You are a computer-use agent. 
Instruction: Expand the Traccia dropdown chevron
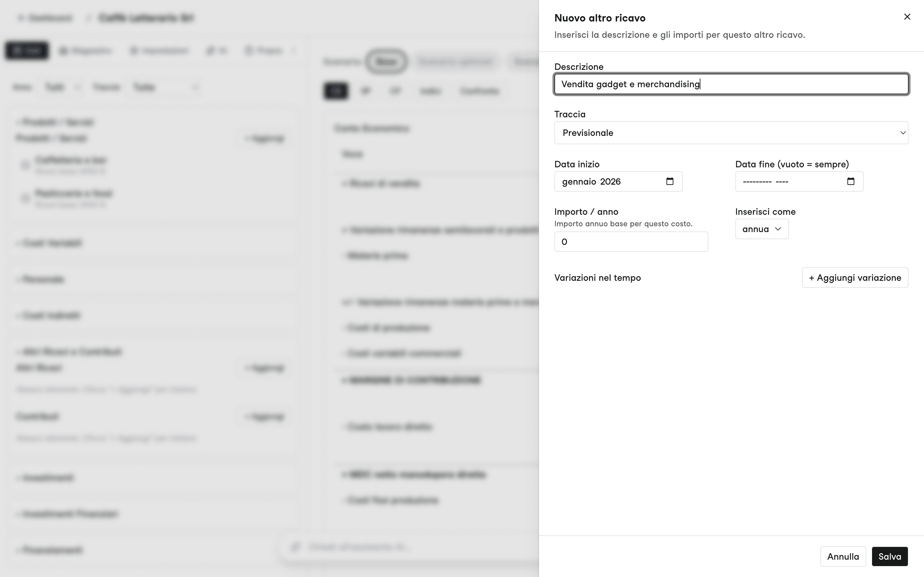point(903,133)
